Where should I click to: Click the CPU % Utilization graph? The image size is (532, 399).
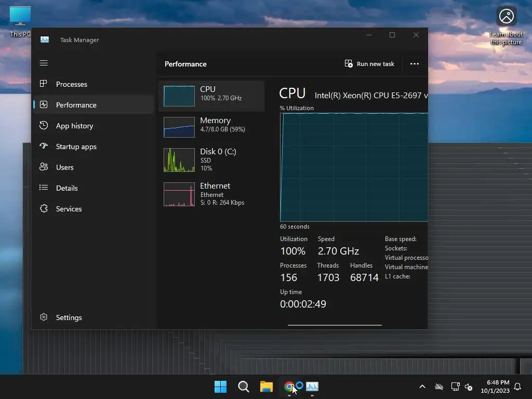[x=354, y=167]
